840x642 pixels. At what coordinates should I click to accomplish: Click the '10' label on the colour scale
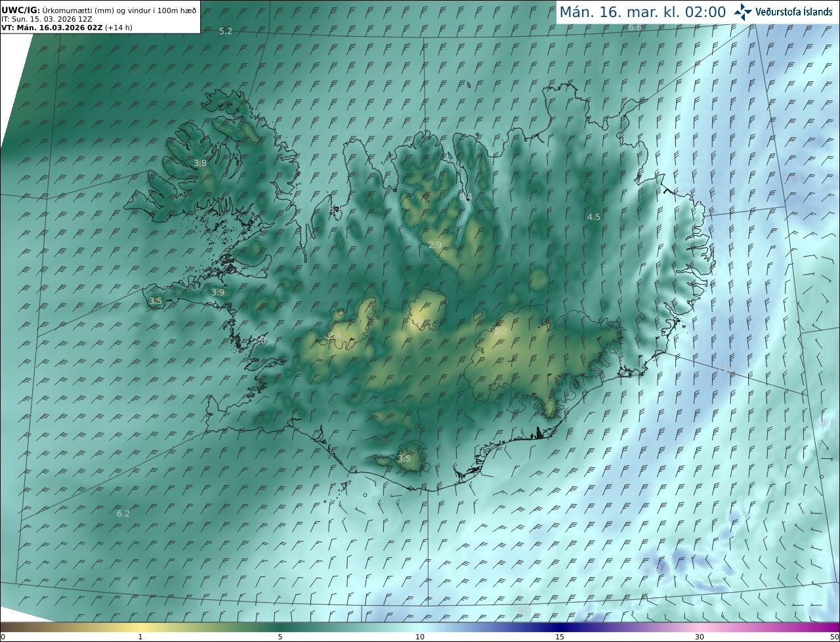click(420, 637)
